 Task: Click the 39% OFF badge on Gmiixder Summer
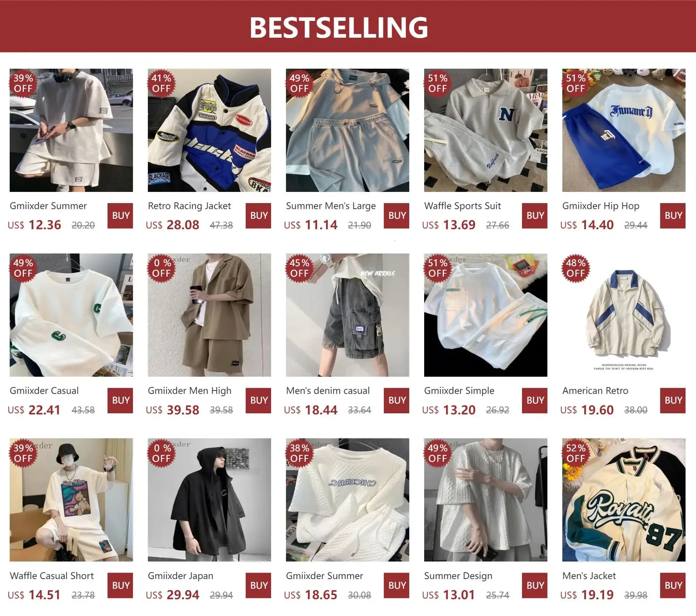pyautogui.click(x=23, y=84)
